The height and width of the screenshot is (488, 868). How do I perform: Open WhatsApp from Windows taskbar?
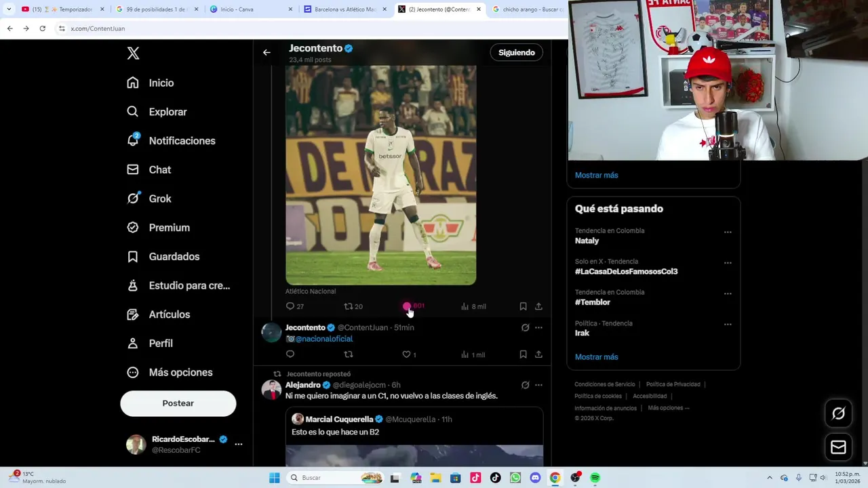click(515, 478)
